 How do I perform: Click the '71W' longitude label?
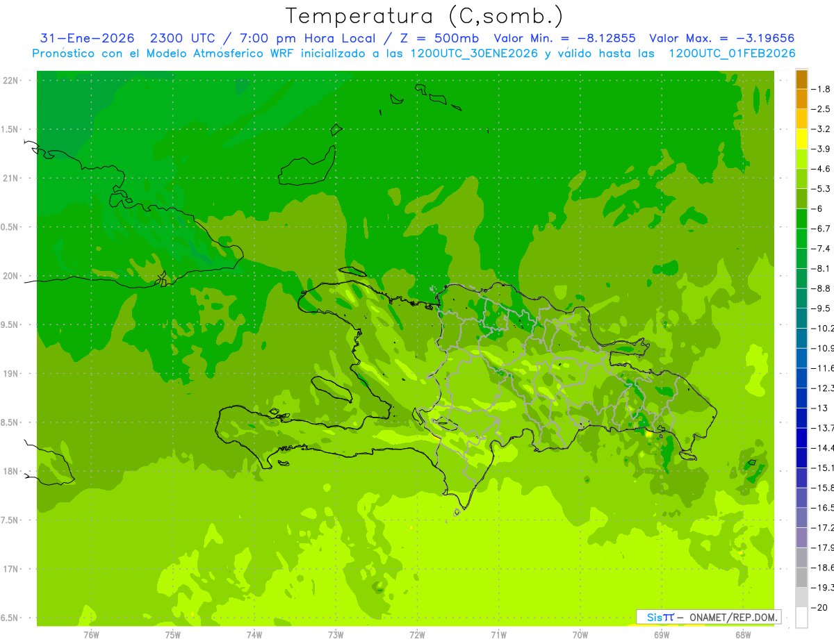(498, 635)
